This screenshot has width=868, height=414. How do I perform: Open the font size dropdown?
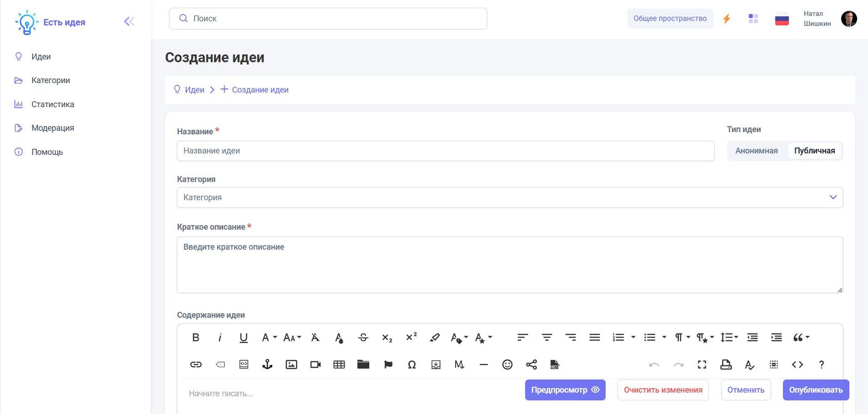[292, 338]
